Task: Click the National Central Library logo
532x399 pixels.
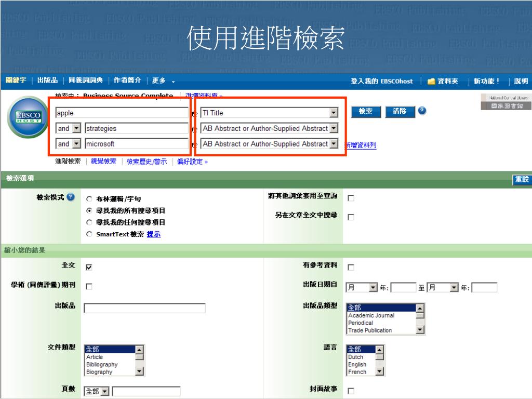Action: (x=505, y=102)
